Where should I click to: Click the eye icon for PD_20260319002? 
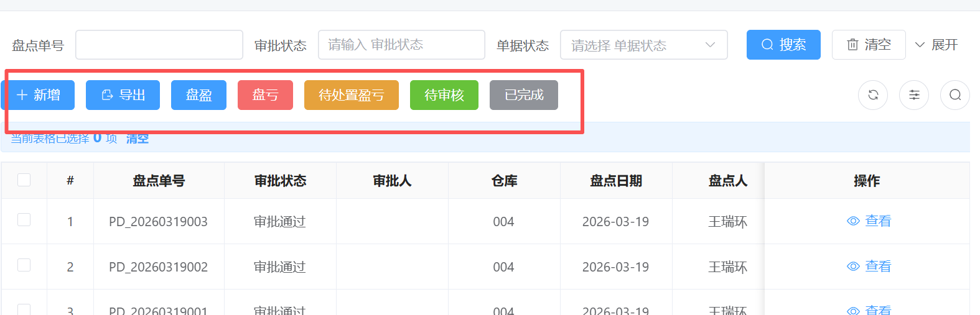pyautogui.click(x=853, y=267)
